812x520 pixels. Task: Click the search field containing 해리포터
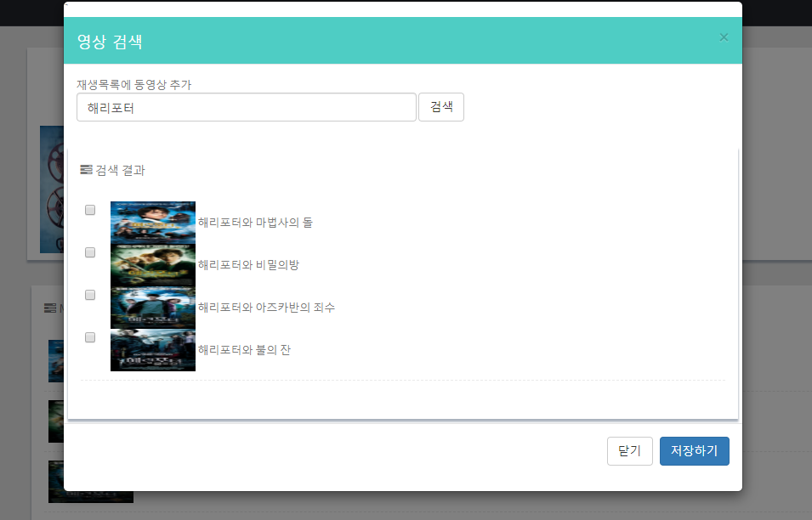[x=247, y=108]
